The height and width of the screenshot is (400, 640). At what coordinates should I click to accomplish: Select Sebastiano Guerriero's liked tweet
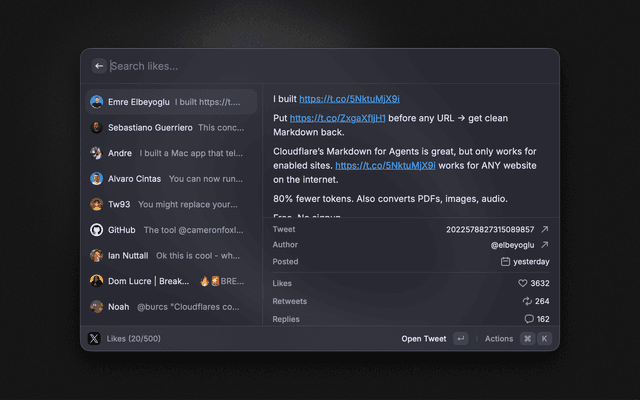click(x=168, y=127)
